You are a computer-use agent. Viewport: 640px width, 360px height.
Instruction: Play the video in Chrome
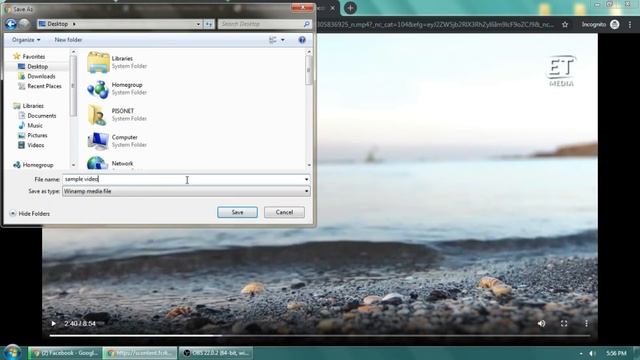(x=53, y=324)
